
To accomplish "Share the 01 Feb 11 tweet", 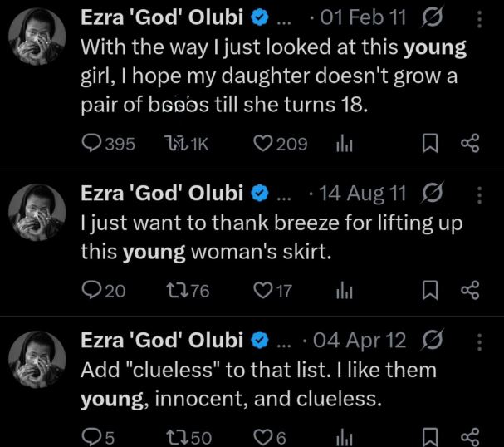I will (x=470, y=145).
